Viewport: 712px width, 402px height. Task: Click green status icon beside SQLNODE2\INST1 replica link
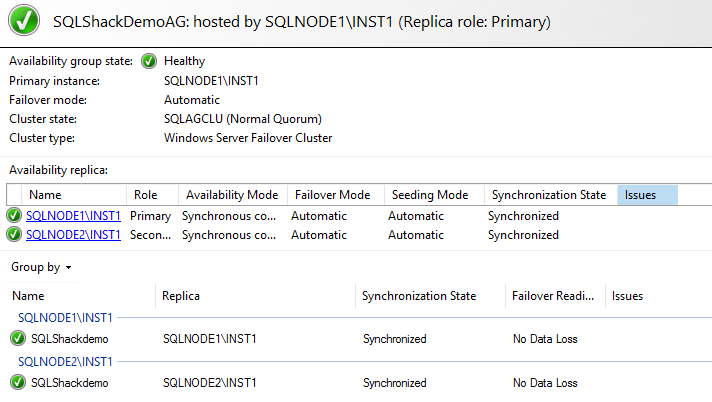14,235
